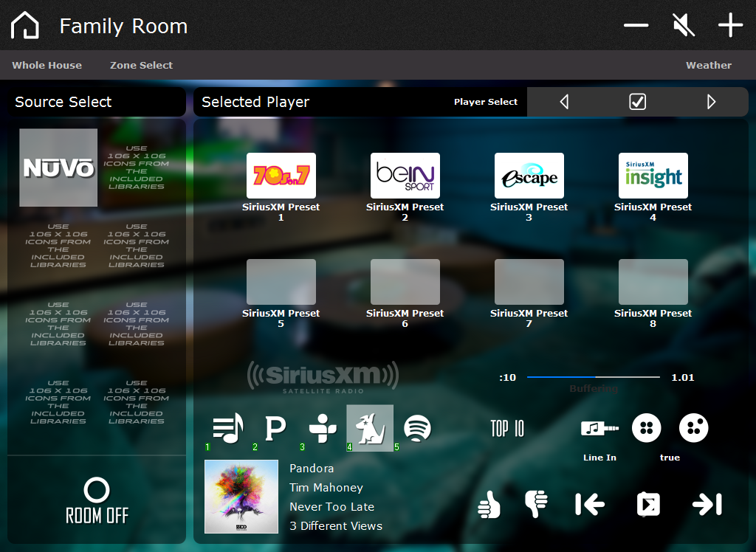Click the Tim Mahoney artist text
This screenshot has height=552, width=756.
(x=326, y=487)
